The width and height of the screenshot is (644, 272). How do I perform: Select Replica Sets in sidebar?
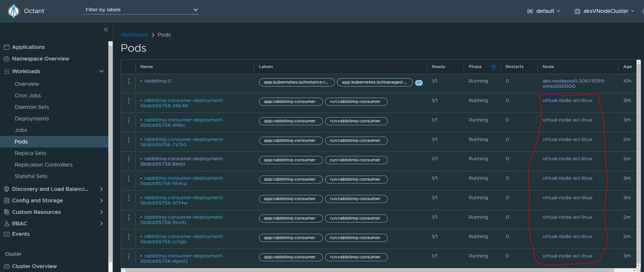30,153
